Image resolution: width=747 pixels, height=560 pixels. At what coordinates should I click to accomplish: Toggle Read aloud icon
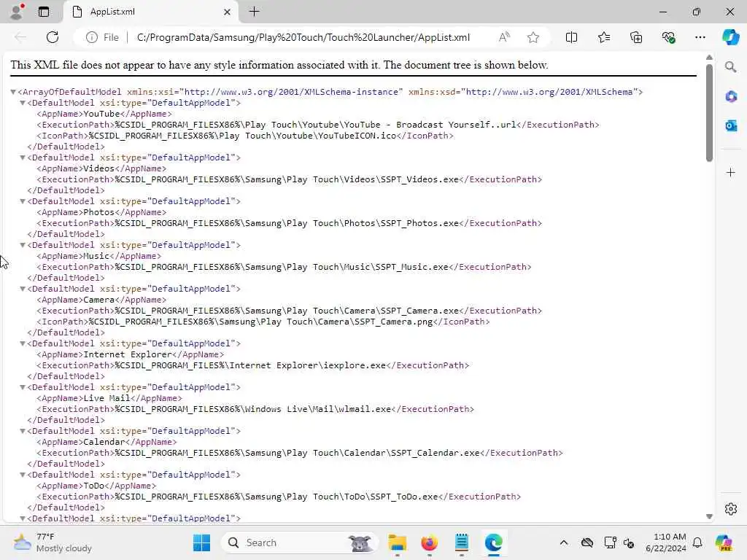(504, 37)
